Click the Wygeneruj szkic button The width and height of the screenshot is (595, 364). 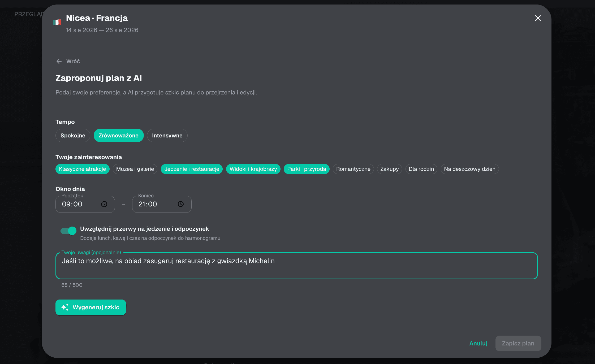(91, 307)
